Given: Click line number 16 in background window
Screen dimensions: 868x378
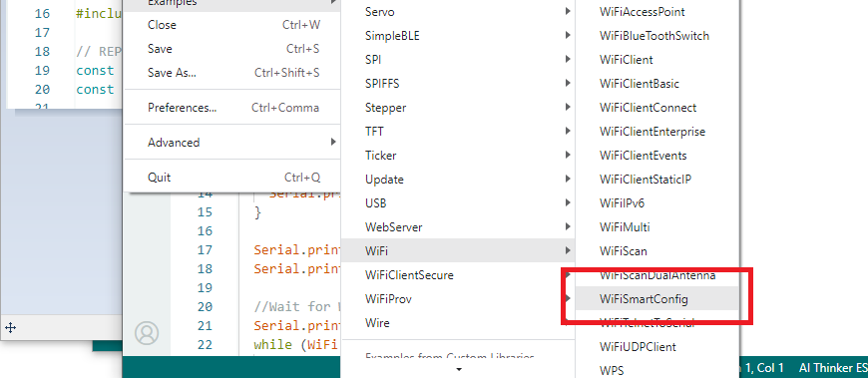Looking at the screenshot, I should (42, 14).
